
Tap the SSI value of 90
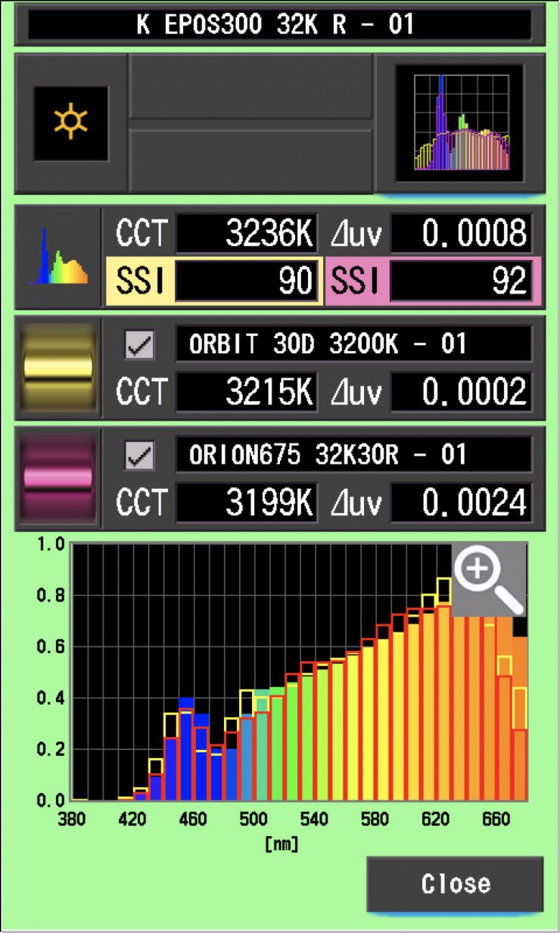click(247, 281)
